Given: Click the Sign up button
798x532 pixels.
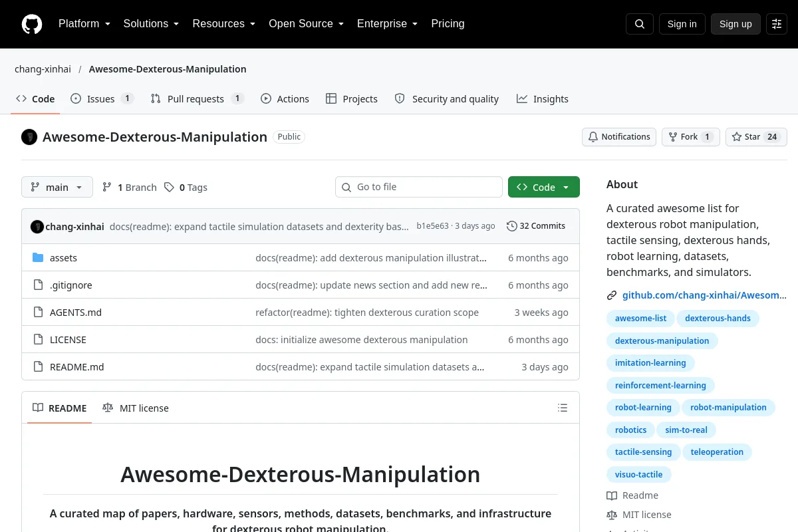Looking at the screenshot, I should (x=735, y=24).
